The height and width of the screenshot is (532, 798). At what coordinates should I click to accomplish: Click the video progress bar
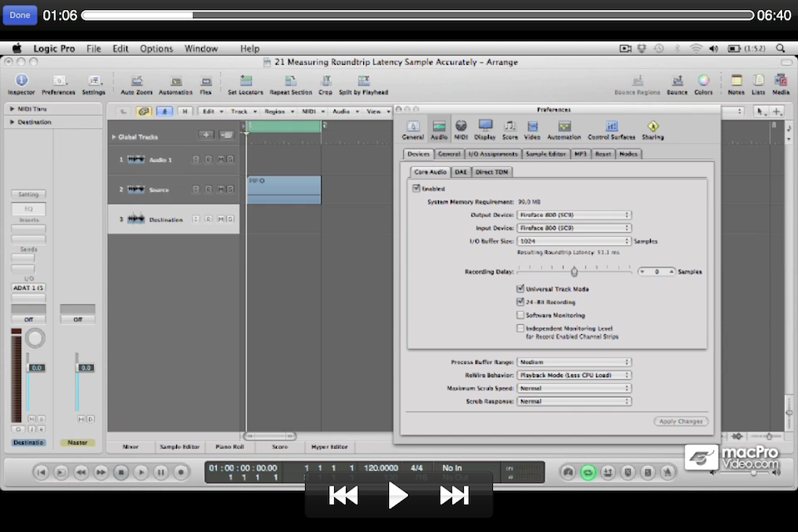417,15
